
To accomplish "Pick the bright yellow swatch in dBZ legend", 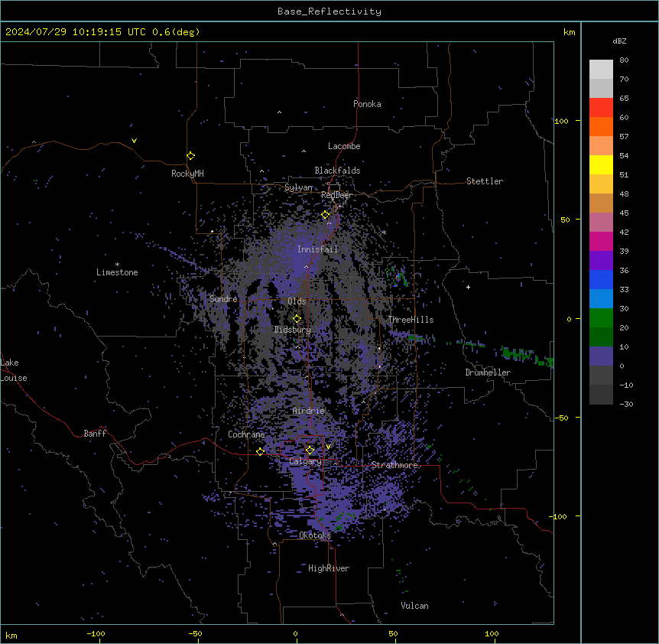I will (601, 164).
